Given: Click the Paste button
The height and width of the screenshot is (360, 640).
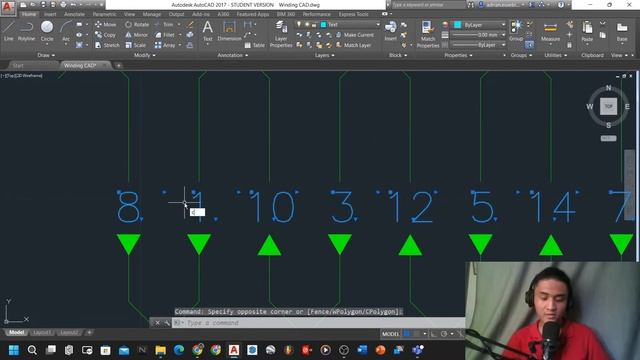Looking at the screenshot, I should pos(587,31).
